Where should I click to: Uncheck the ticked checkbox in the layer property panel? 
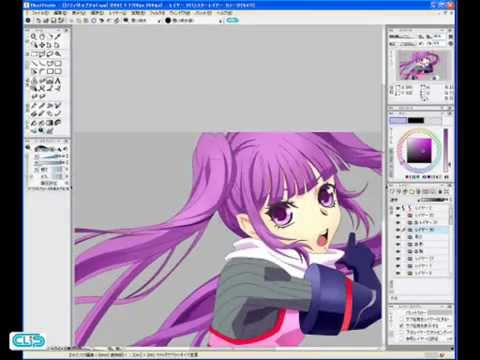(402, 326)
